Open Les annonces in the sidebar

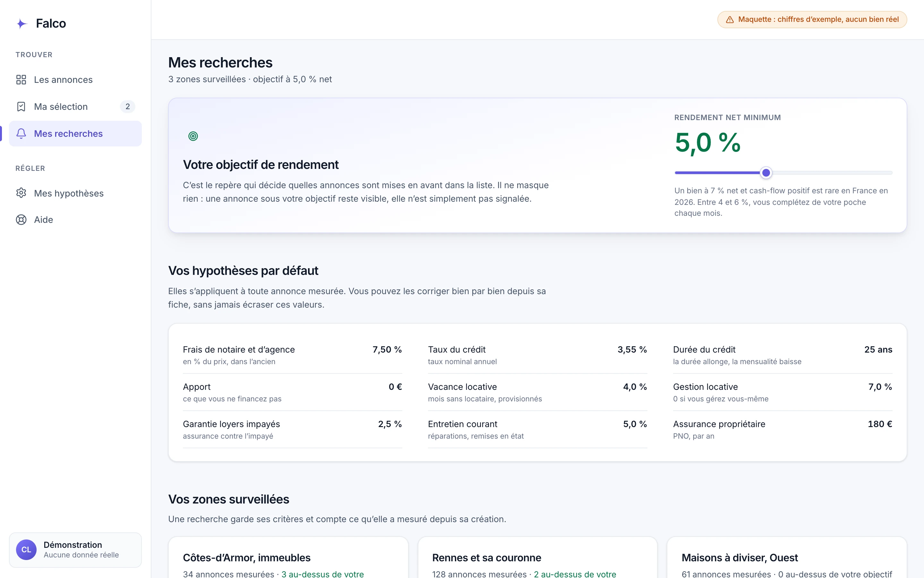coord(75,80)
